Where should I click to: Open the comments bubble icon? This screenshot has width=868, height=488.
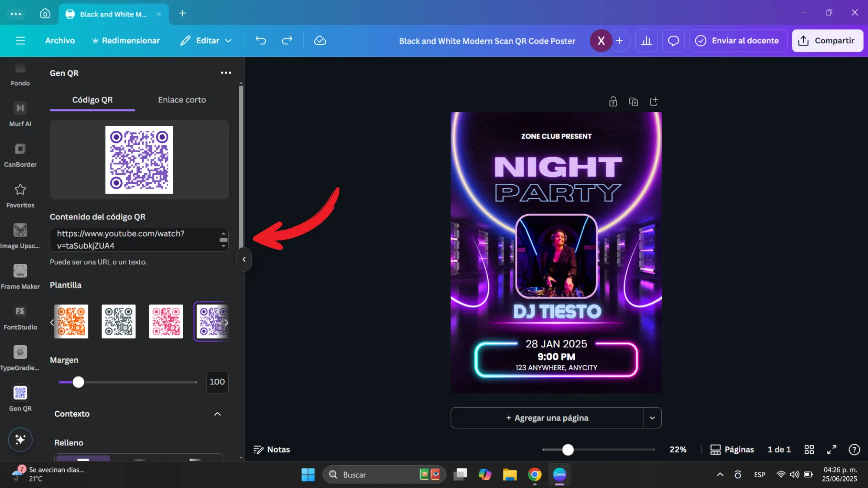click(x=673, y=40)
